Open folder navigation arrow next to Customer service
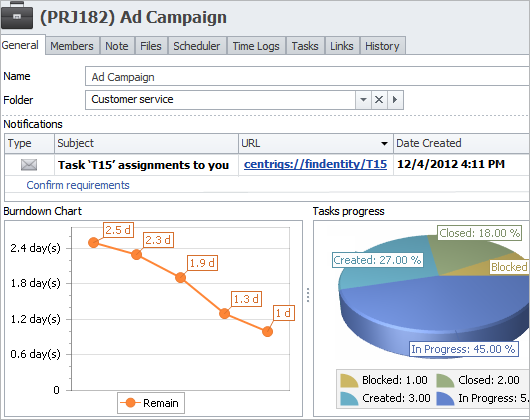The image size is (530, 420). [x=395, y=100]
